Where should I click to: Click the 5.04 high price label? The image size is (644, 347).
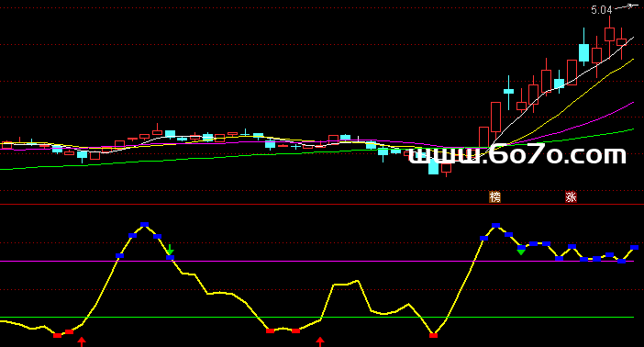pyautogui.click(x=602, y=10)
